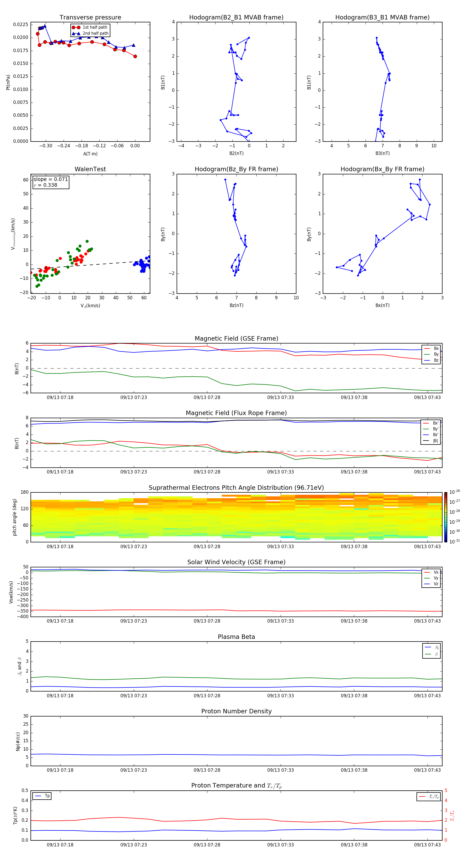
Task: Click the 'A(T·m)' x-axis label
Action: 90,154
